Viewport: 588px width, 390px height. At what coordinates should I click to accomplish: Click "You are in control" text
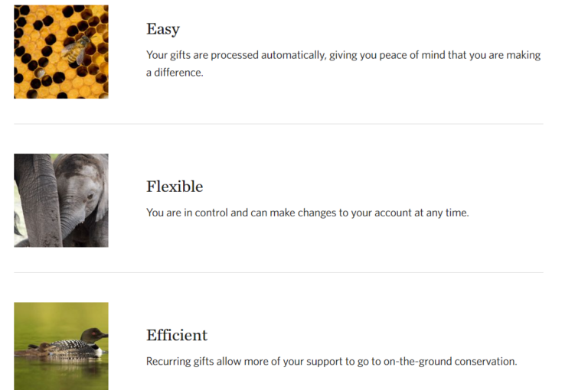(x=186, y=213)
